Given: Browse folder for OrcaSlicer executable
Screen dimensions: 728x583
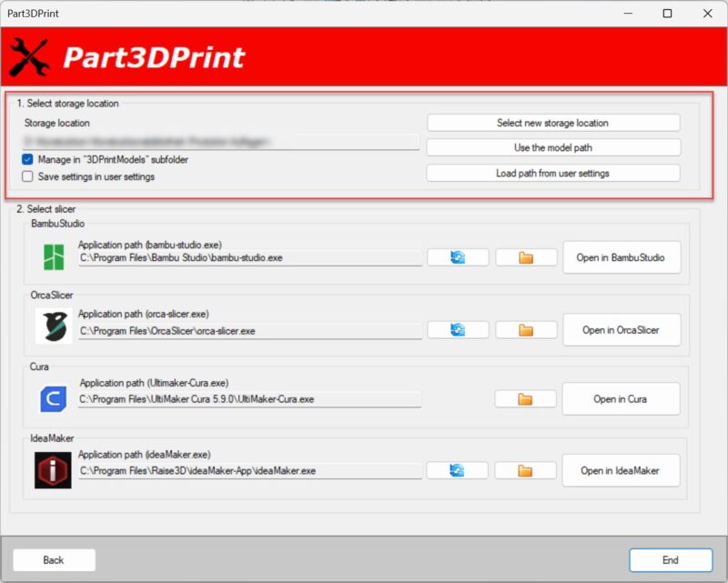Looking at the screenshot, I should (x=526, y=330).
